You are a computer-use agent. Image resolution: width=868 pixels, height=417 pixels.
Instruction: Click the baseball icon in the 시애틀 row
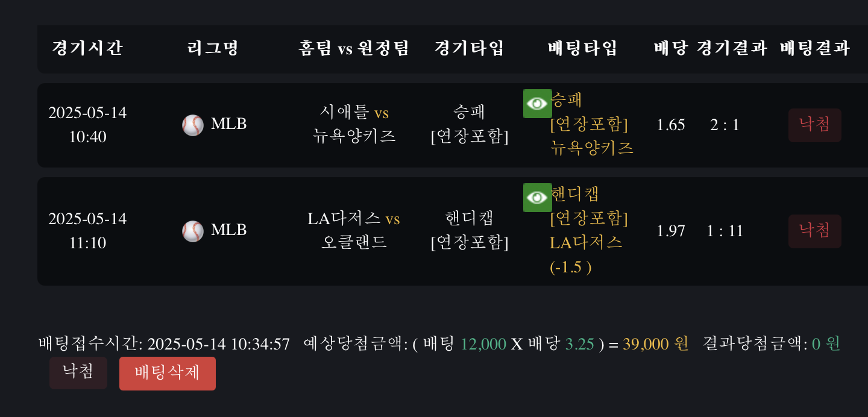tap(193, 125)
